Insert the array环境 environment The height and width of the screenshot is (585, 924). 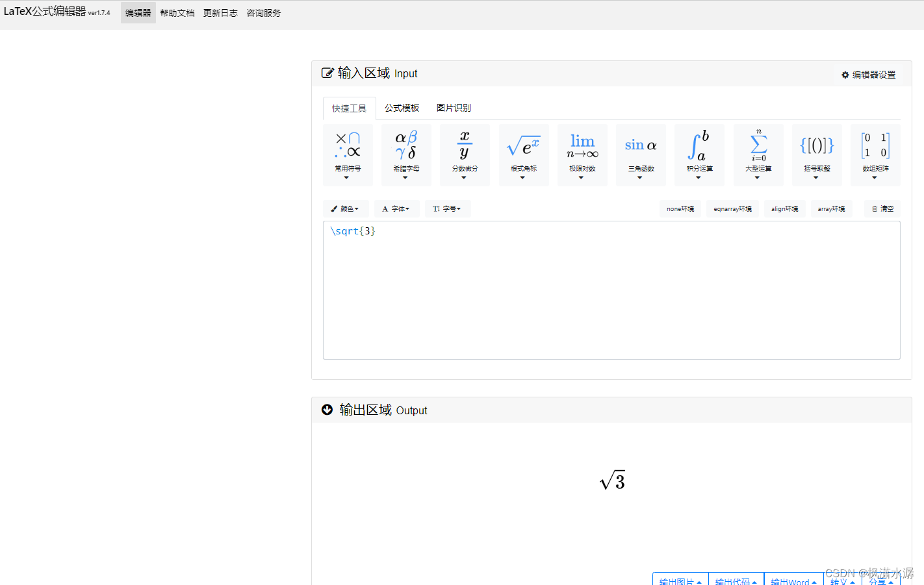831,208
